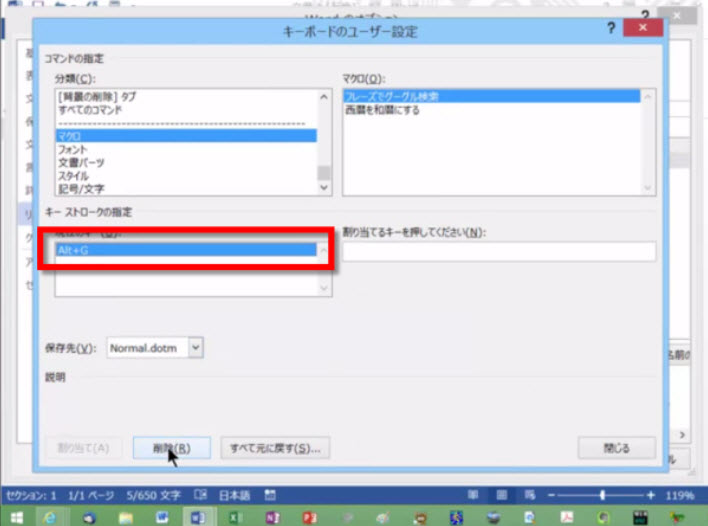The image size is (708, 526).
Task: Click the new shortcut key input field
Action: click(x=498, y=252)
